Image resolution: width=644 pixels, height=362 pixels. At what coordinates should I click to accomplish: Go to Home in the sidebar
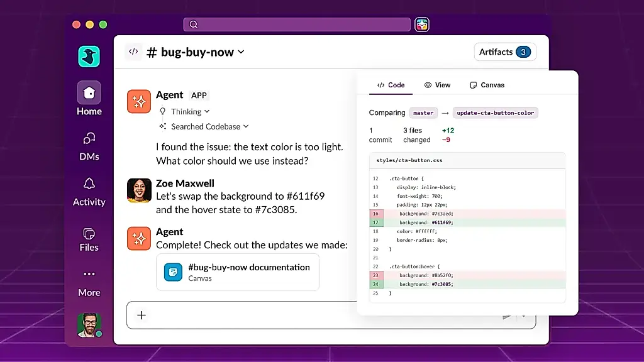point(89,99)
